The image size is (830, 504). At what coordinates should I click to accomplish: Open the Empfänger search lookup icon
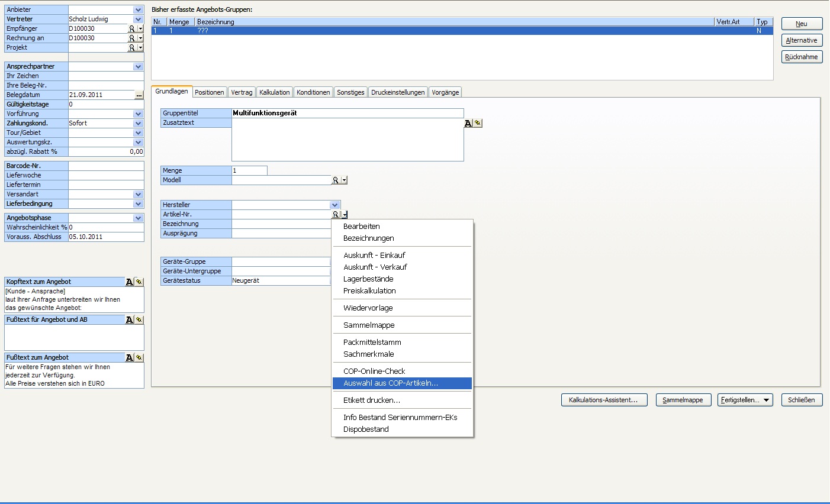132,28
